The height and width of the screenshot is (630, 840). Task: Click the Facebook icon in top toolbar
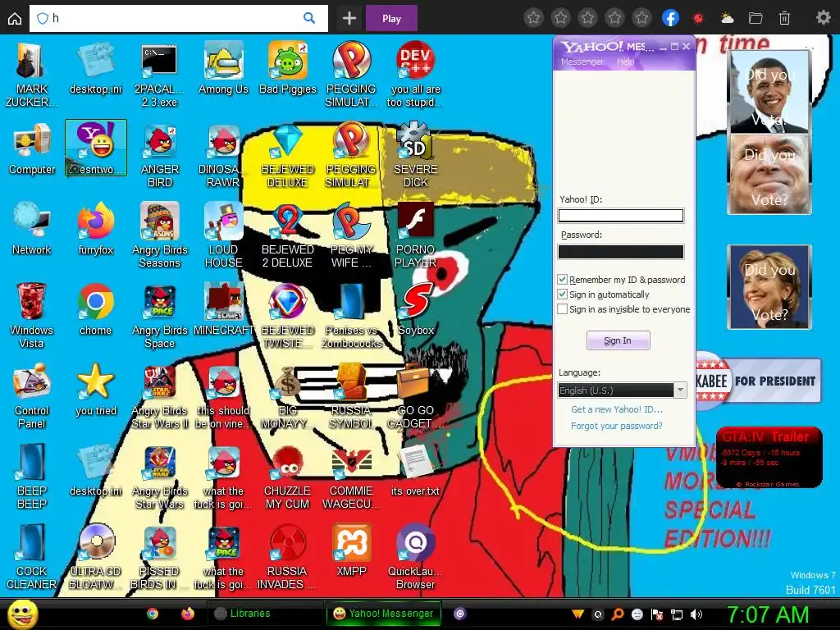point(670,18)
